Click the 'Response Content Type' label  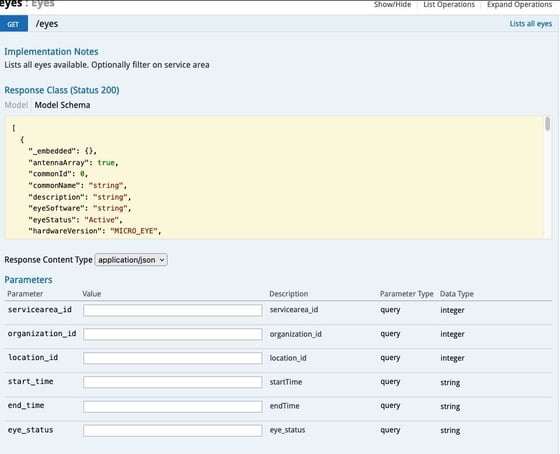[48, 260]
